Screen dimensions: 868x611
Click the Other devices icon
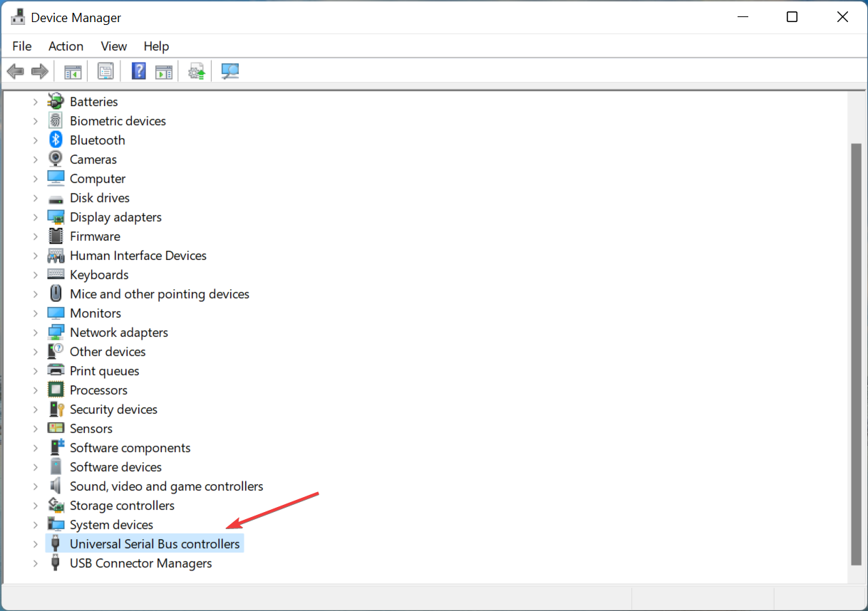coord(56,352)
